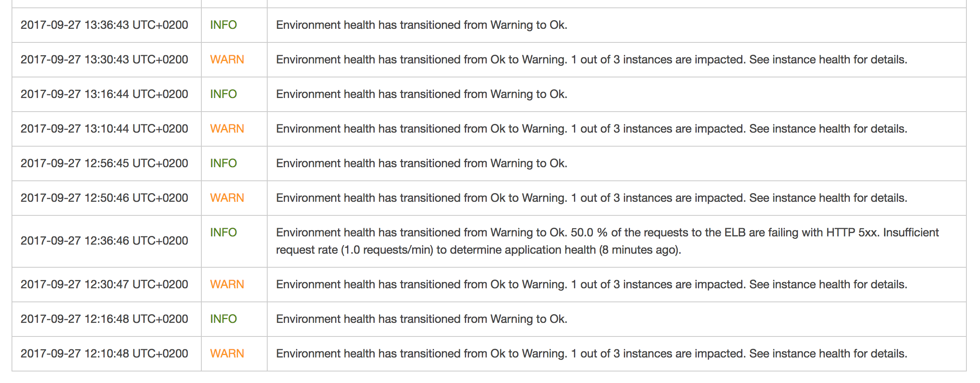Viewport: 980px width, 383px height.
Task: Select the INFO label at 13:36:43
Action: pyautogui.click(x=224, y=25)
